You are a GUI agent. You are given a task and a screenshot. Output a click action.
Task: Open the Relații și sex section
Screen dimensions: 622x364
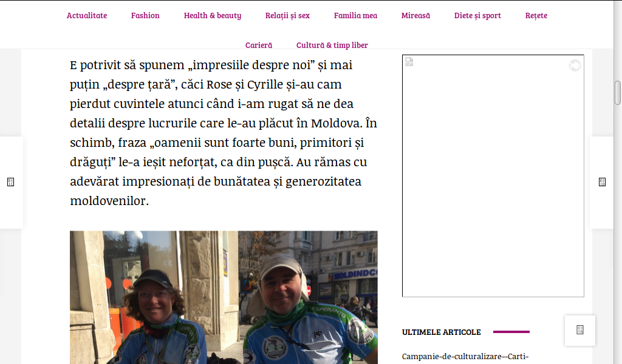pyautogui.click(x=287, y=15)
